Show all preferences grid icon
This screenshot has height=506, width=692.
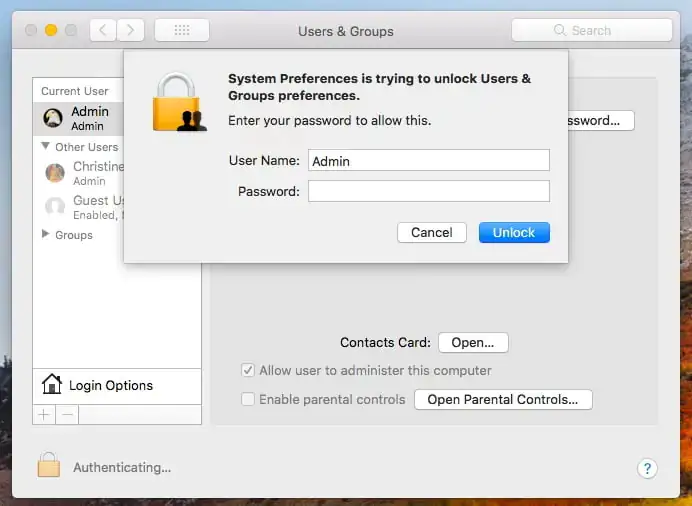pyautogui.click(x=182, y=30)
